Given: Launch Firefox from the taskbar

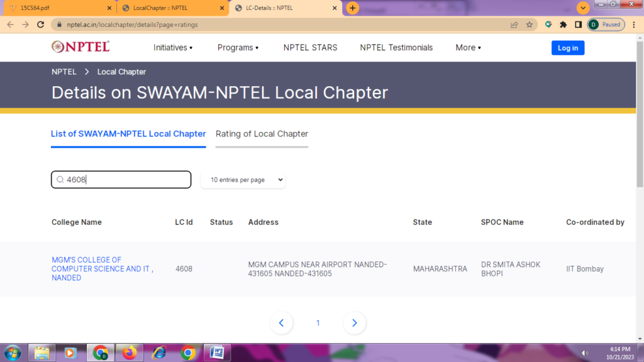Looking at the screenshot, I should pos(130,353).
